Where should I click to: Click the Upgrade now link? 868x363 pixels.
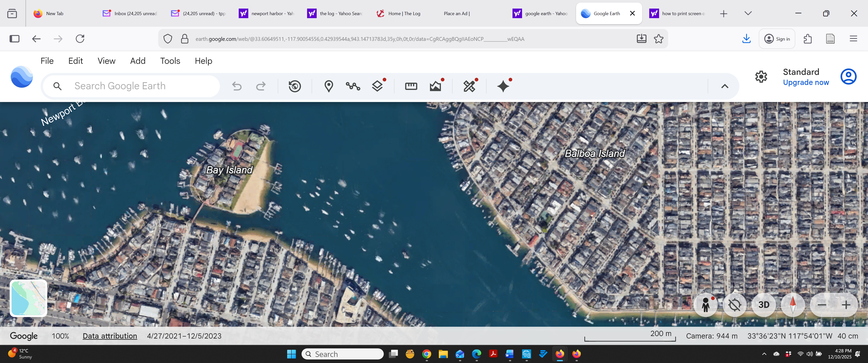tap(806, 82)
